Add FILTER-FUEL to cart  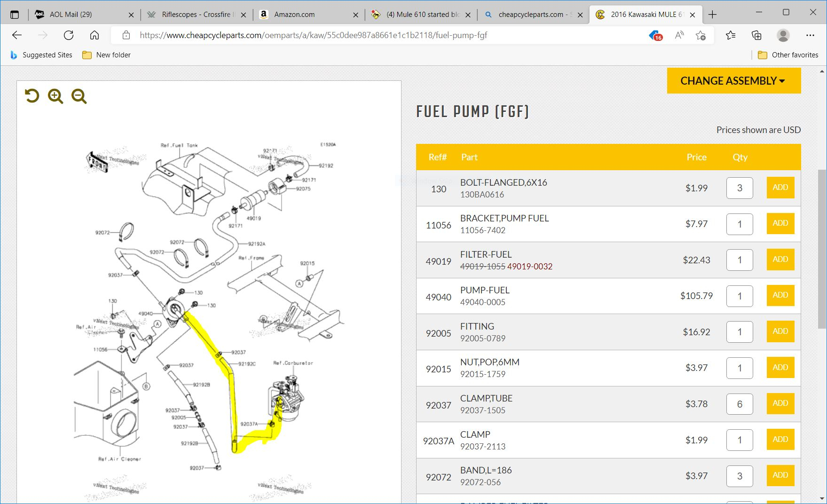point(780,260)
